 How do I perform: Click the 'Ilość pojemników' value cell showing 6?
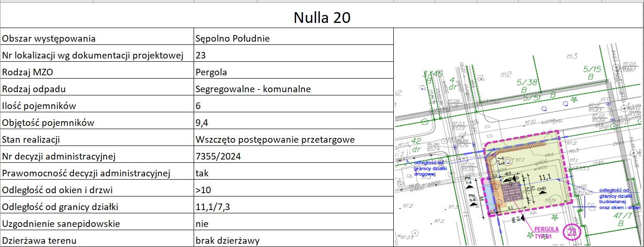click(293, 106)
